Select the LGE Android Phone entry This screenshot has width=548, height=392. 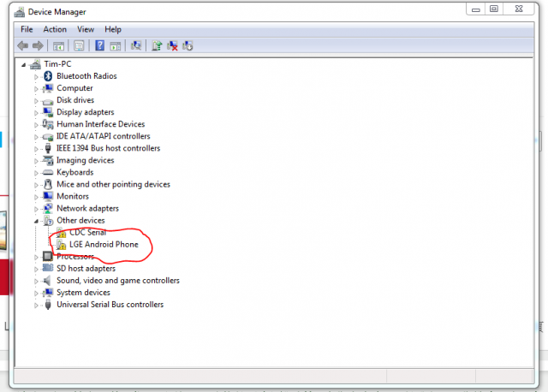104,244
